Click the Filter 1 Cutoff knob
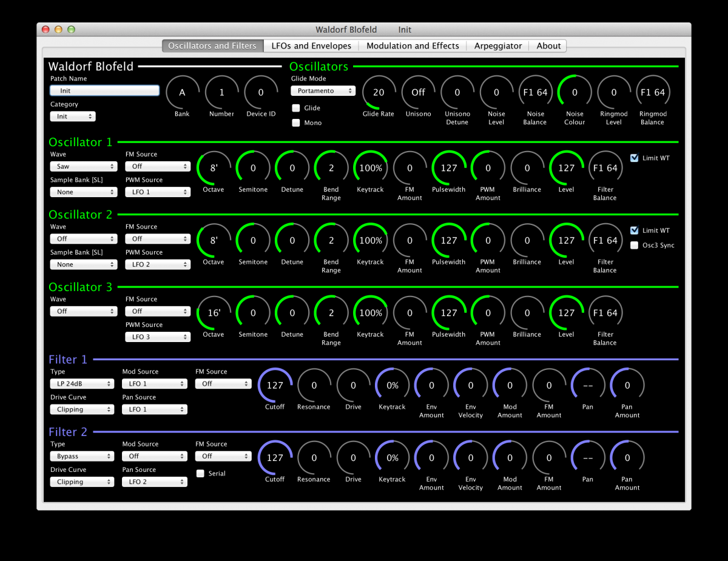 (275, 385)
